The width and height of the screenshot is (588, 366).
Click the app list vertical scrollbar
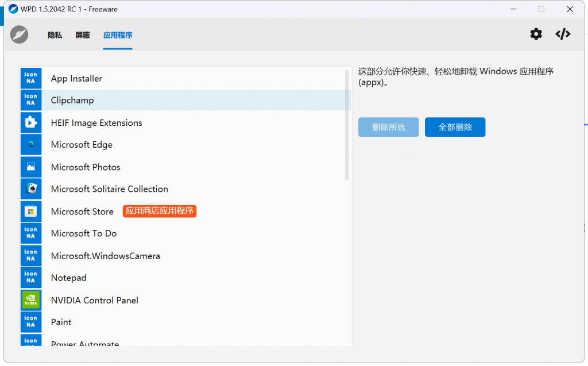[x=347, y=125]
